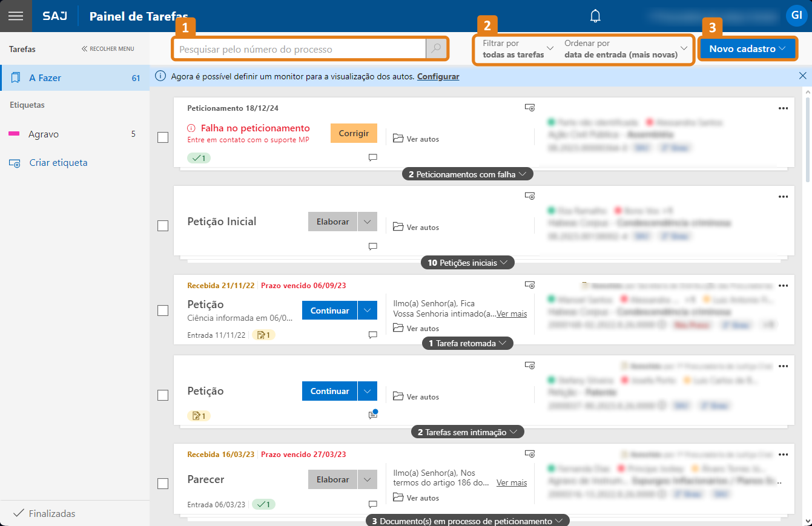Open the notifications bell
The height and width of the screenshot is (526, 812).
pos(595,16)
